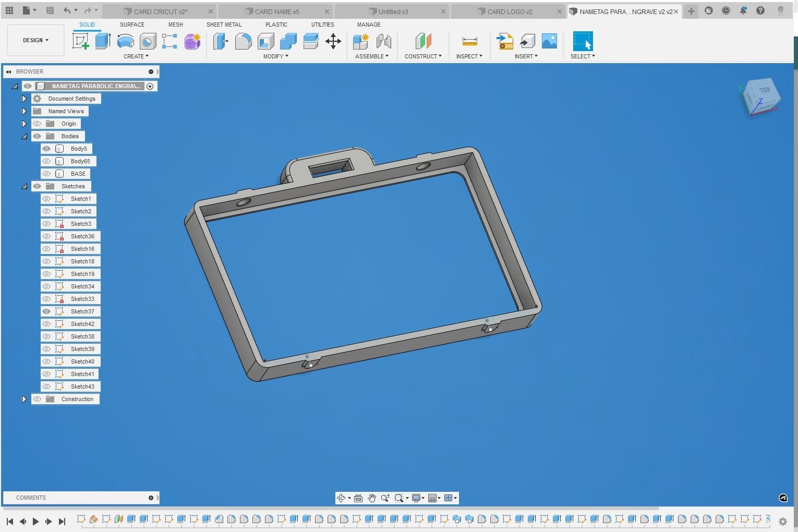Viewport: 798px width, 532px height.
Task: Show Sketch1 using its eye icon
Action: point(46,199)
